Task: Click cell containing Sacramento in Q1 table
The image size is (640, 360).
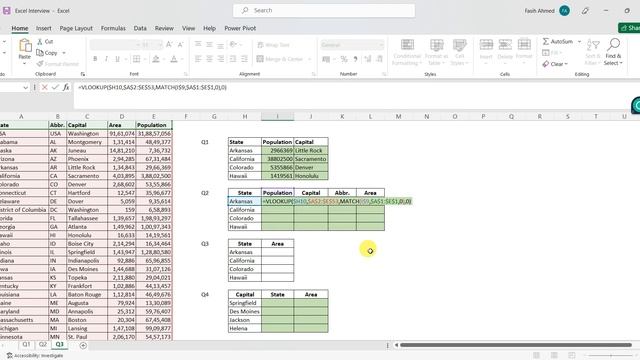Action: point(311,159)
